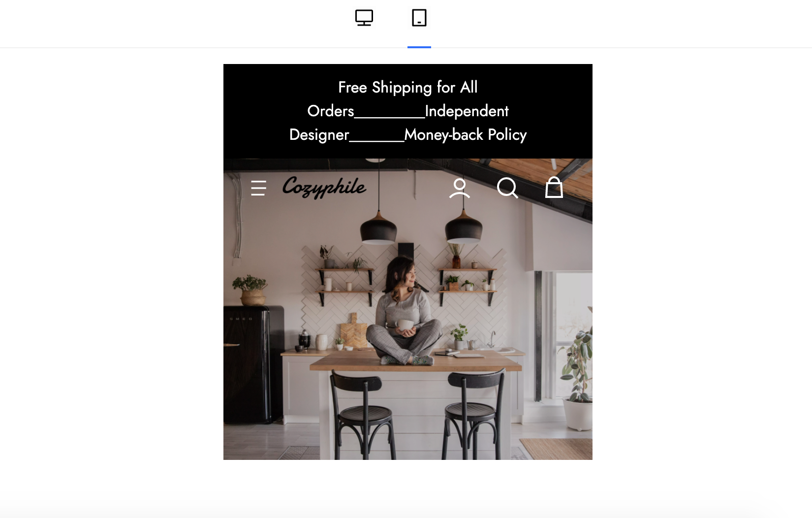812x518 pixels.
Task: Open the hamburger navigation menu
Action: 258,188
